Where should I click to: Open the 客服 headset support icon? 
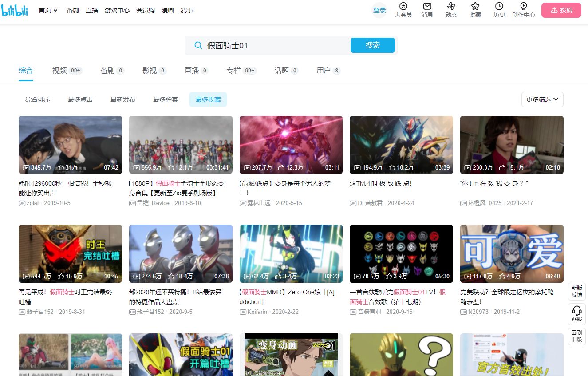click(x=576, y=313)
